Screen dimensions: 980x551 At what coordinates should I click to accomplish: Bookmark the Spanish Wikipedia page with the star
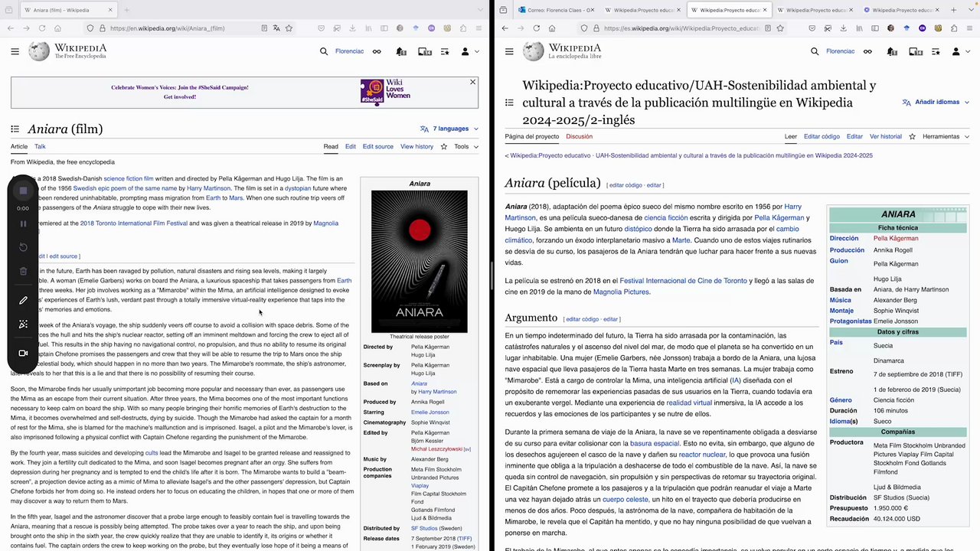click(x=780, y=28)
